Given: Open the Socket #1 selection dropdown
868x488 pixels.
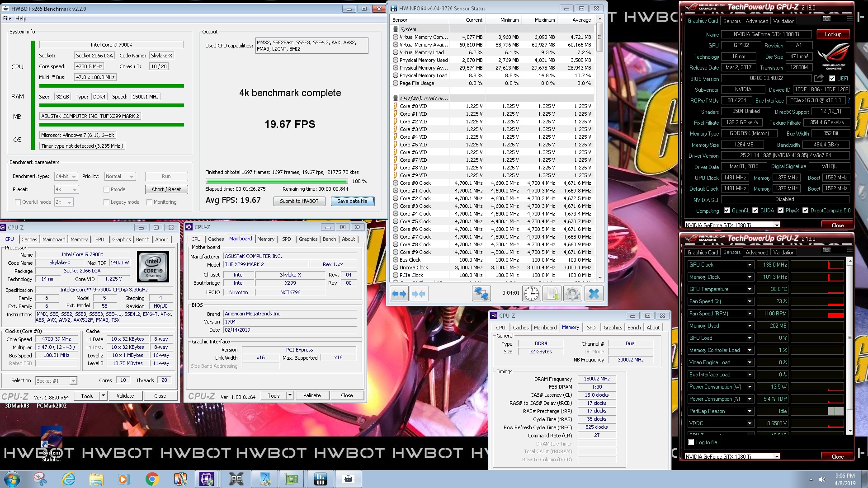Looking at the screenshot, I should pyautogui.click(x=56, y=380).
